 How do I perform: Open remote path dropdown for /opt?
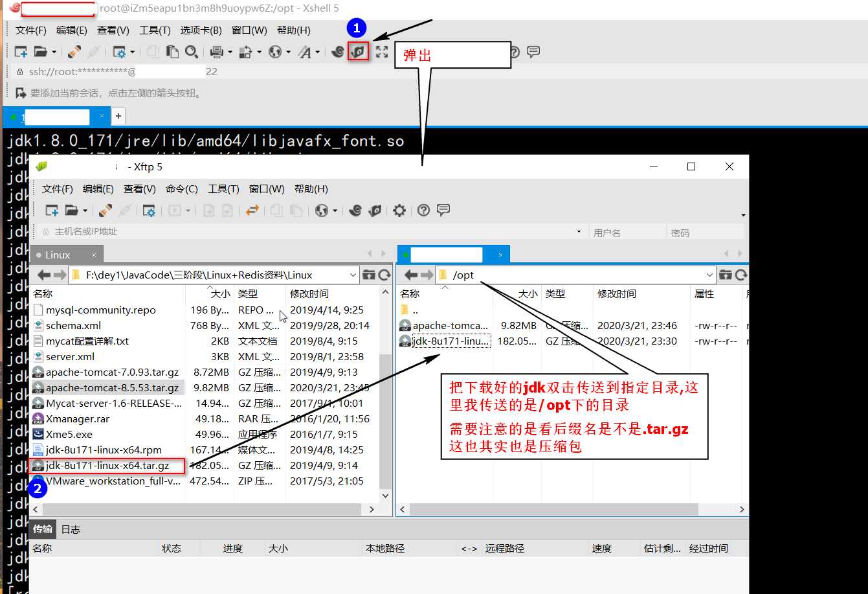tap(709, 275)
